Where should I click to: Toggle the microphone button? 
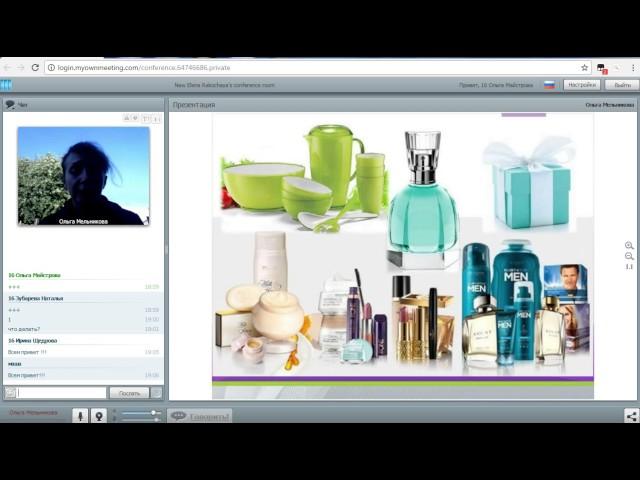[x=80, y=416]
